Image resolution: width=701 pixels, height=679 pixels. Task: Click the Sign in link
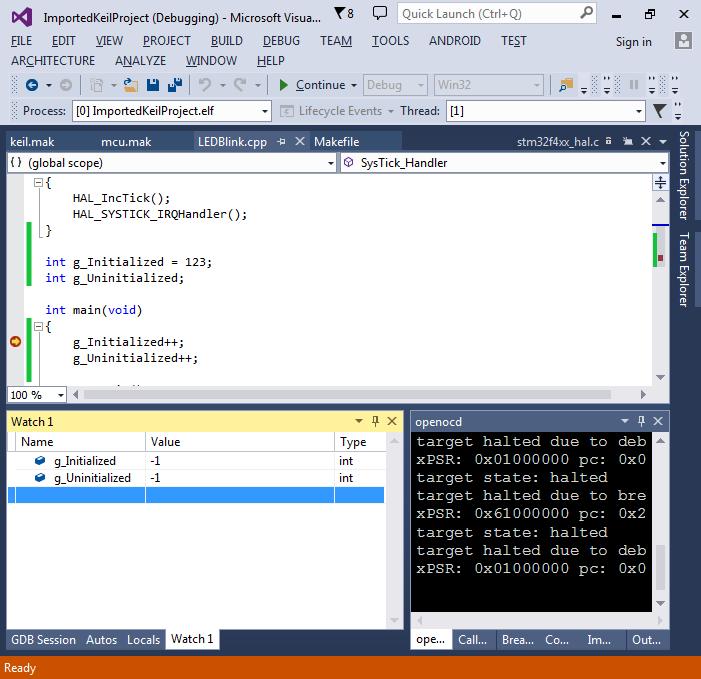click(x=633, y=42)
